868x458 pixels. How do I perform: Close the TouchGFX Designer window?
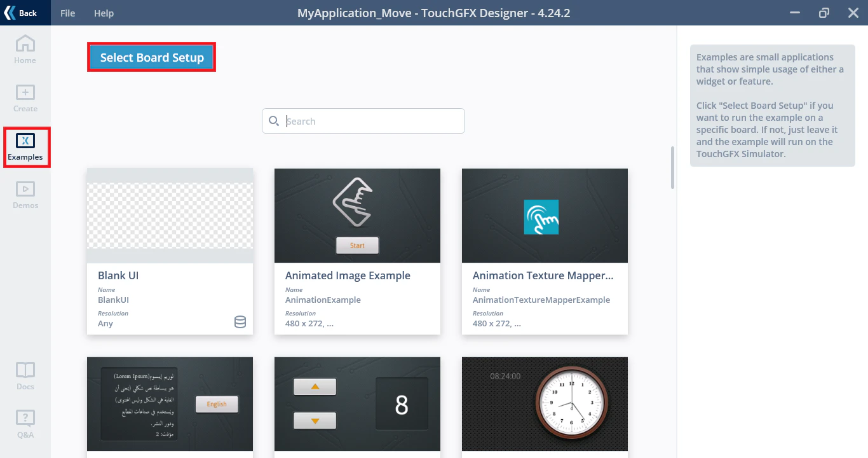(853, 13)
